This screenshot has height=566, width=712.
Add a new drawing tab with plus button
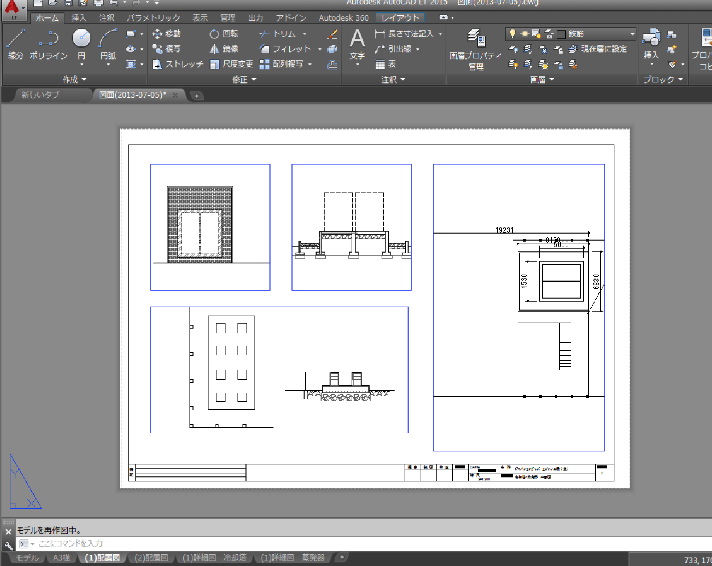point(196,96)
